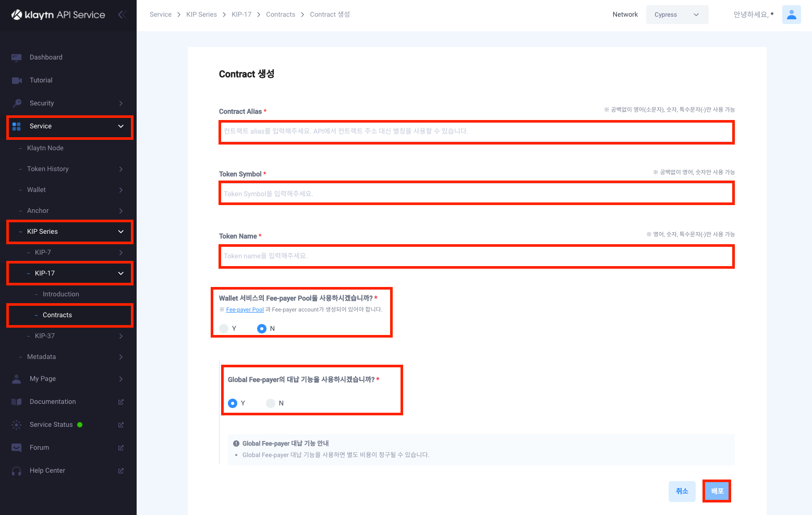Focus the Token Symbol input field
The height and width of the screenshot is (515, 812).
tap(477, 194)
